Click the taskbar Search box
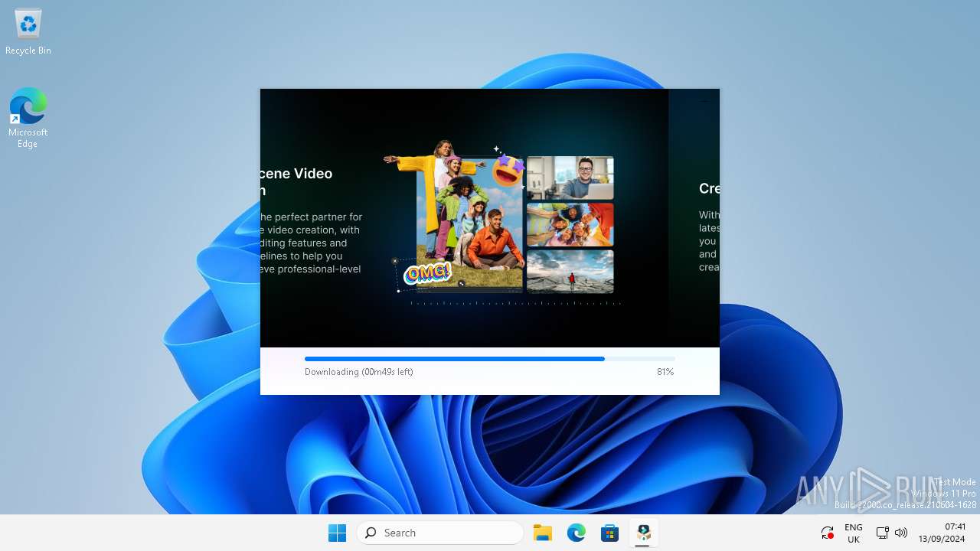 tap(440, 533)
